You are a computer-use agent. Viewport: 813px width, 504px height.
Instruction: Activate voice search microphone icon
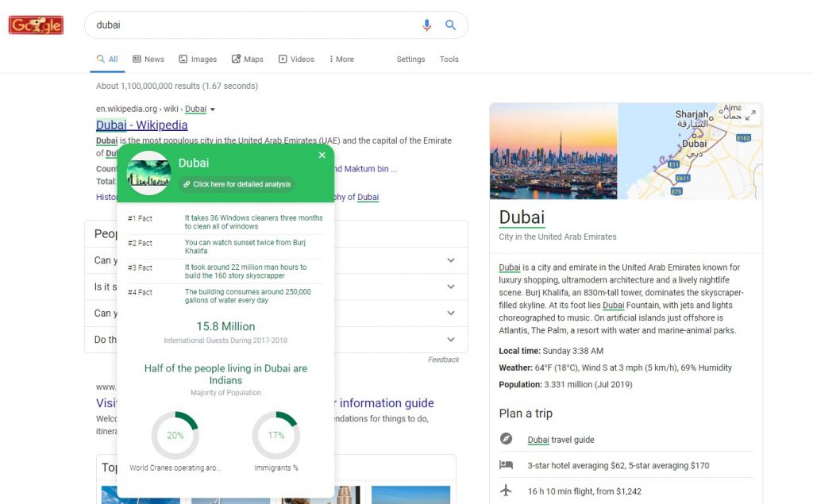[x=426, y=25]
